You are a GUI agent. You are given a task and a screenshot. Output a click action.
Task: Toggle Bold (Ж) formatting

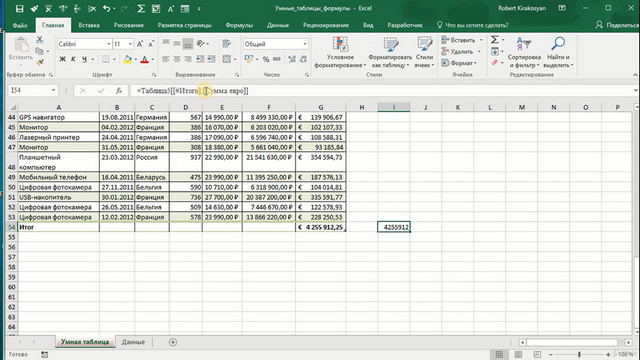[62, 59]
